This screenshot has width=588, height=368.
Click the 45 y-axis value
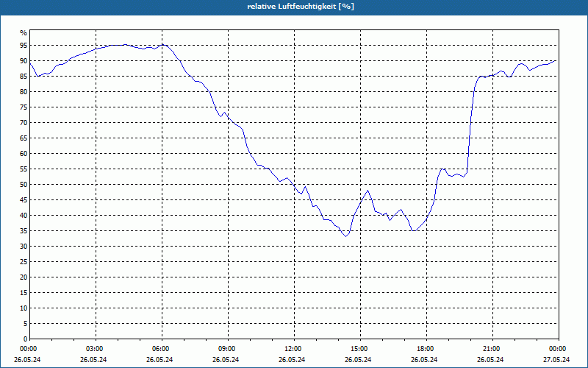click(24, 199)
